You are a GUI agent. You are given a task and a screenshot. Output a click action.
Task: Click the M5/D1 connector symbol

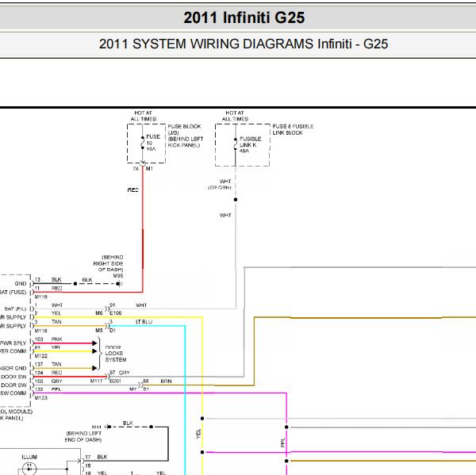(x=107, y=326)
